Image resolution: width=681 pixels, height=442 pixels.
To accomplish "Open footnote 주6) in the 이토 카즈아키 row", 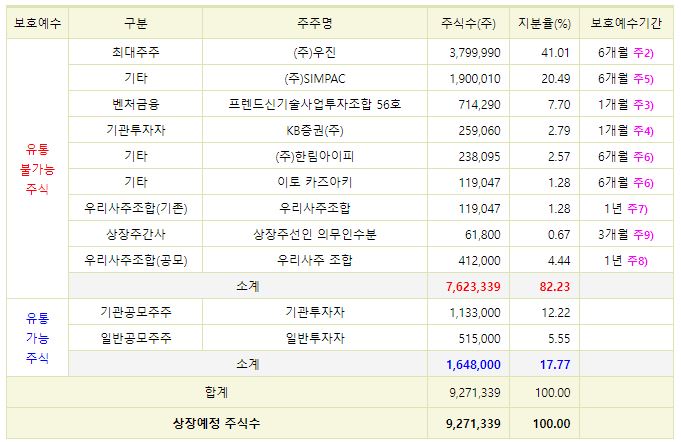I will [643, 183].
